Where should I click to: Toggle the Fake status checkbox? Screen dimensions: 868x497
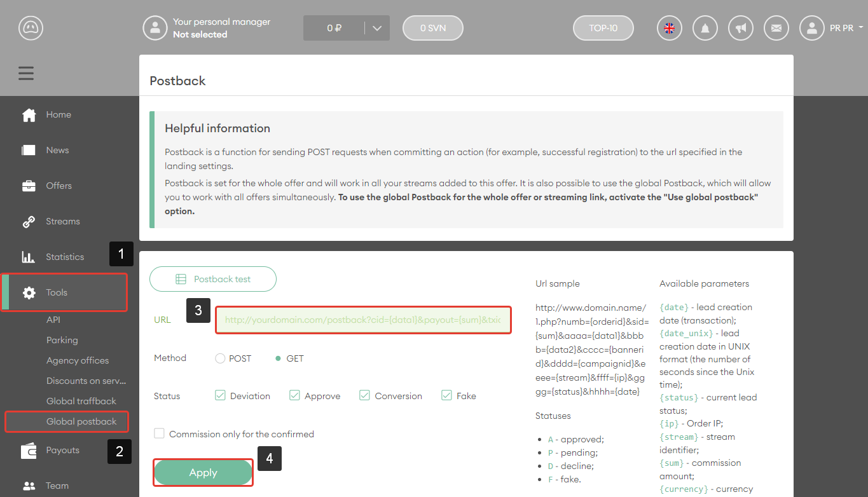447,395
